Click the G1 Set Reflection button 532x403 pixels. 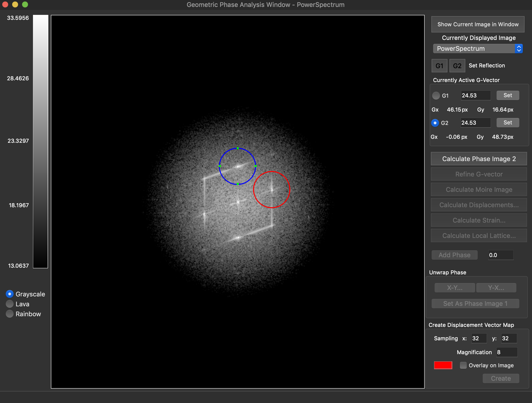439,66
